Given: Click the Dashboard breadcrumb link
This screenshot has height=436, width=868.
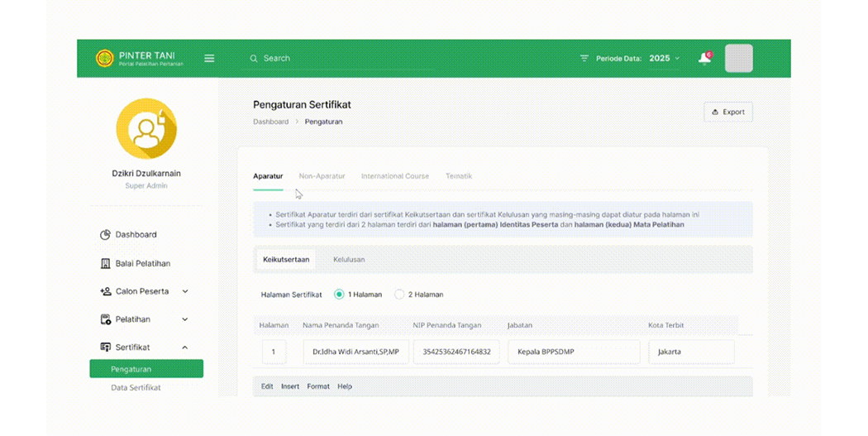Looking at the screenshot, I should click(270, 122).
